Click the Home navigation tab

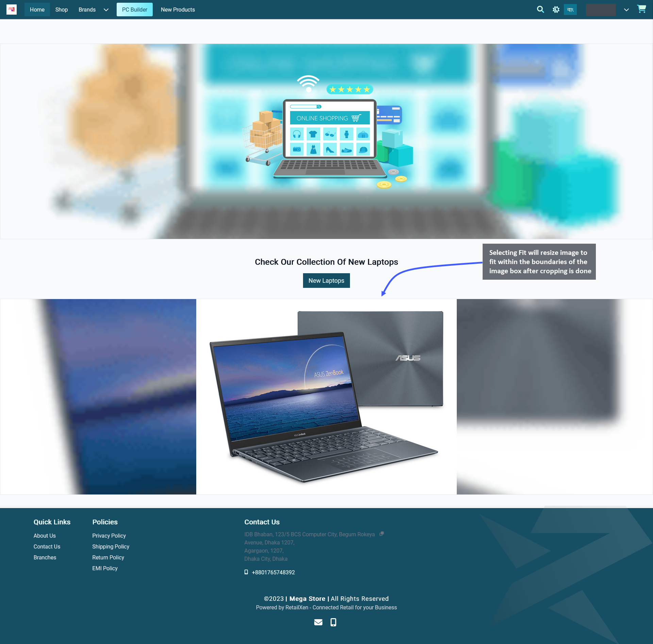pos(37,10)
